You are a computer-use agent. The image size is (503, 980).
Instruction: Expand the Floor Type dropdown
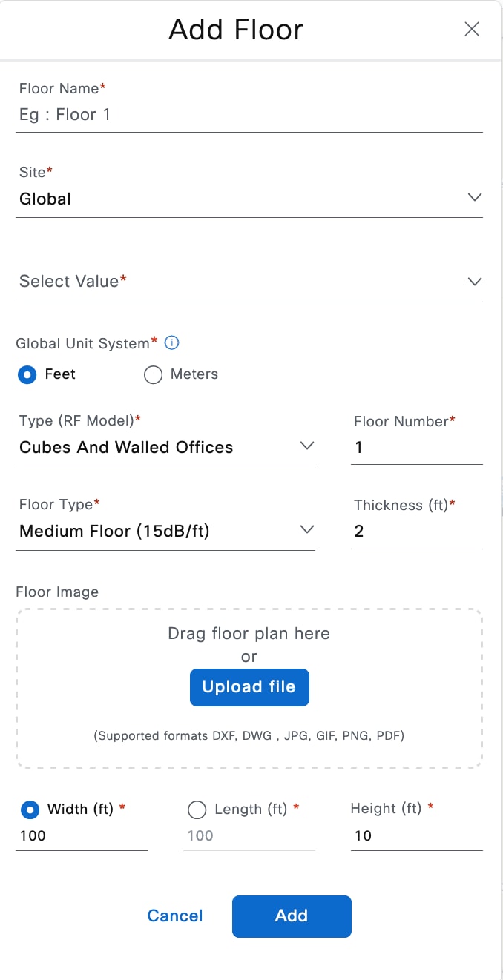coord(165,531)
